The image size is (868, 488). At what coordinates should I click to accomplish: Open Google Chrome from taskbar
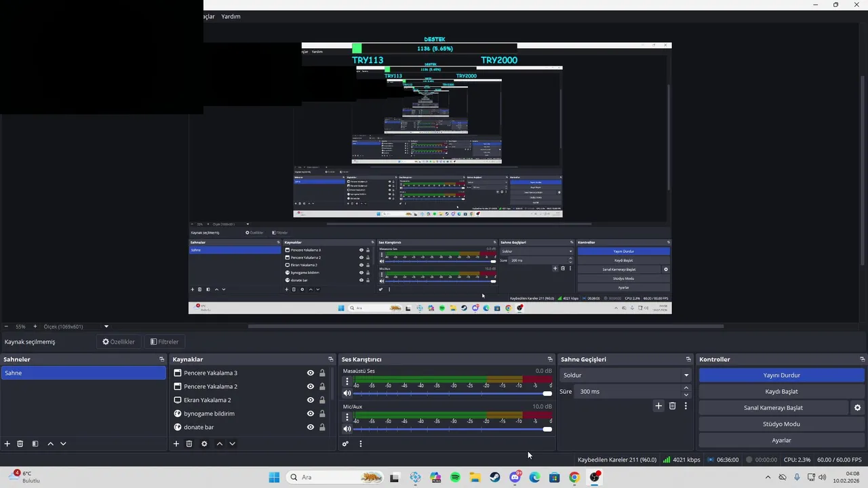tap(574, 477)
